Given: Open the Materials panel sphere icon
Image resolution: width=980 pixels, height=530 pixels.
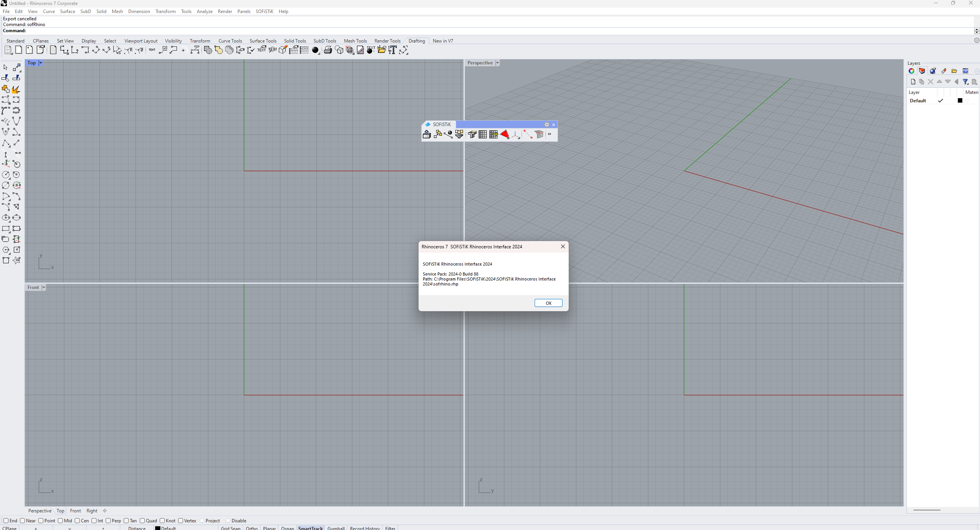Looking at the screenshot, I should (x=933, y=71).
